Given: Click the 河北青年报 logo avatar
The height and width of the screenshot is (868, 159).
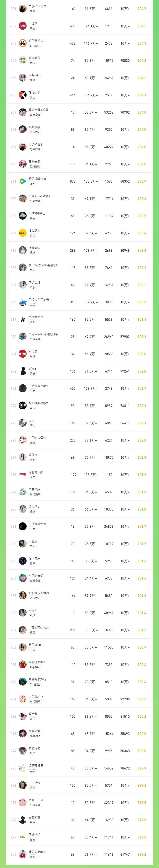Looking at the screenshot, I should click(x=23, y=475).
